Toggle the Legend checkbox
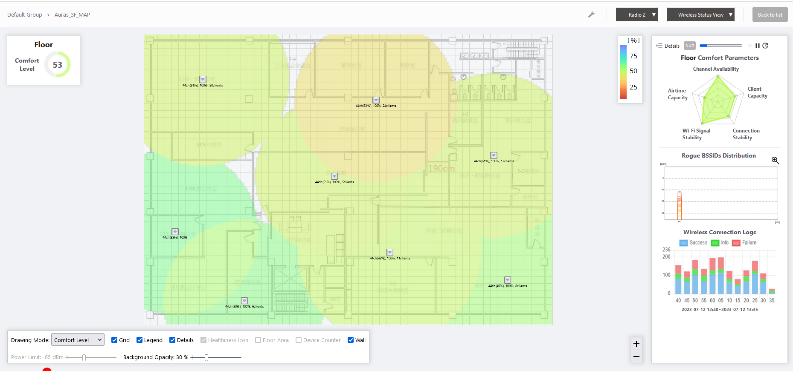 140,340
